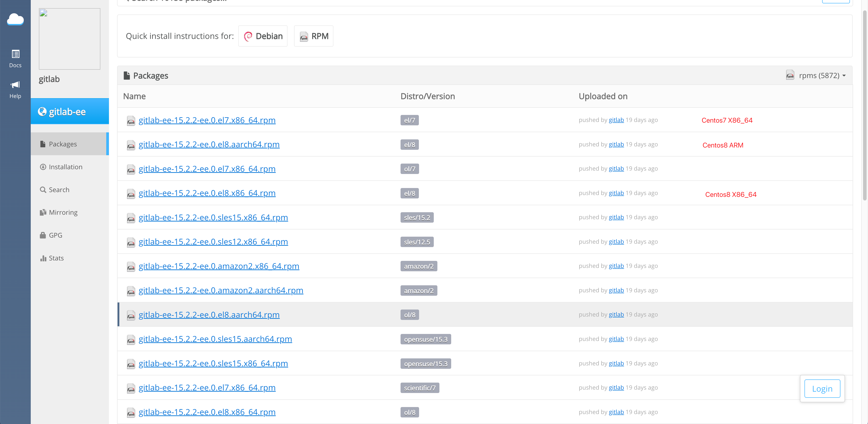Click the gitlab avatar image placeholder
Viewport: 868px width, 424px height.
(69, 39)
